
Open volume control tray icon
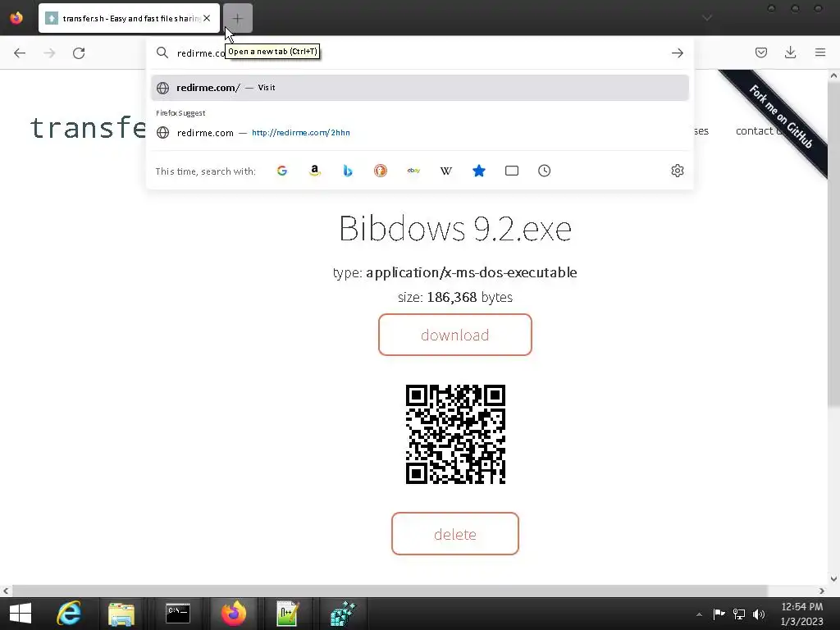click(x=759, y=614)
